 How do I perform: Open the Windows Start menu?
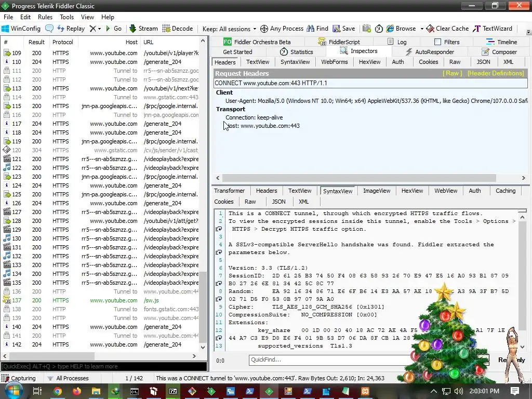pyautogui.click(x=13, y=391)
